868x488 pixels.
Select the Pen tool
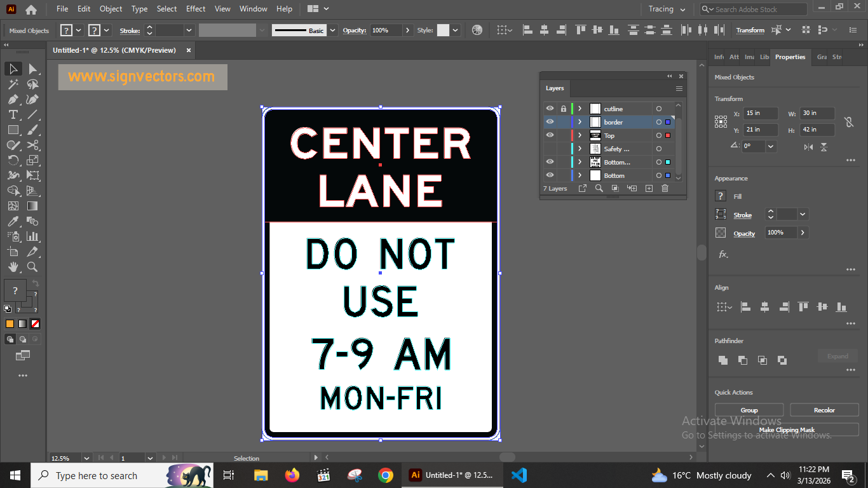(13, 99)
